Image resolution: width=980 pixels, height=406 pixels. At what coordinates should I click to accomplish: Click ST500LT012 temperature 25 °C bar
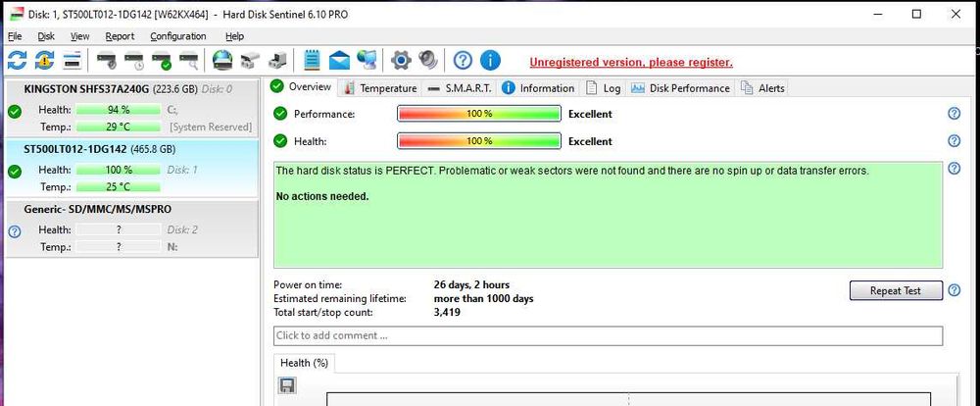click(x=119, y=187)
